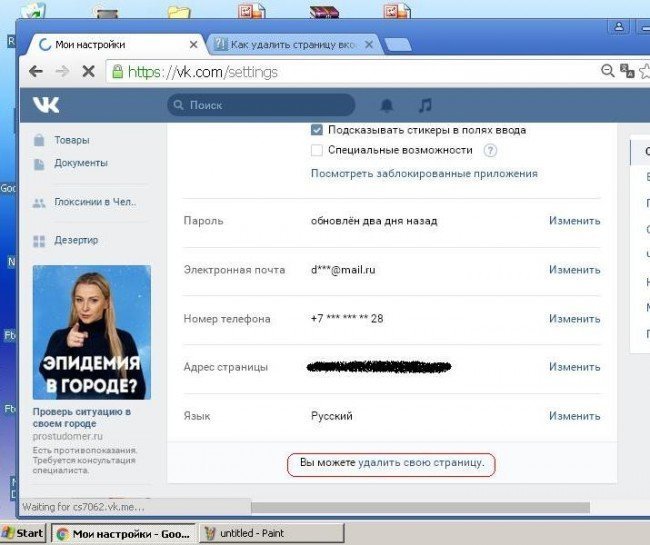Open Документы in the sidebar

pos(81,163)
